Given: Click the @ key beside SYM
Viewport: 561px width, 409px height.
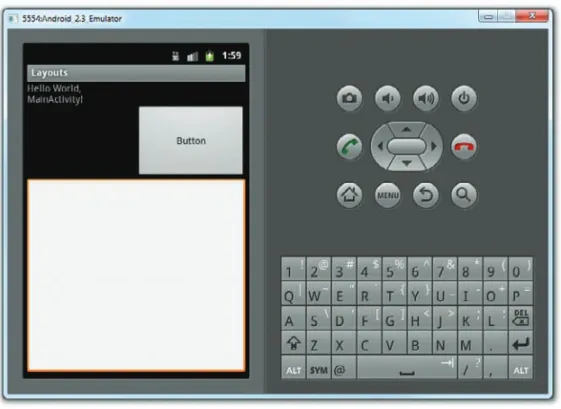Looking at the screenshot, I should (x=344, y=367).
